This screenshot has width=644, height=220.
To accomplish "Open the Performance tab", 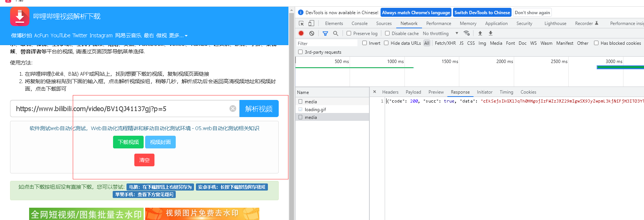I will coord(439,23).
